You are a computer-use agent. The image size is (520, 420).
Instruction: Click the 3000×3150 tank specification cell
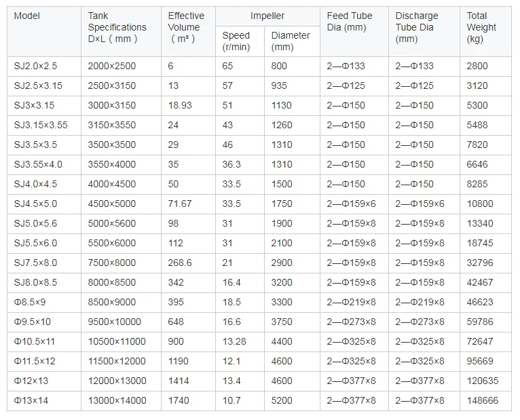112,105
